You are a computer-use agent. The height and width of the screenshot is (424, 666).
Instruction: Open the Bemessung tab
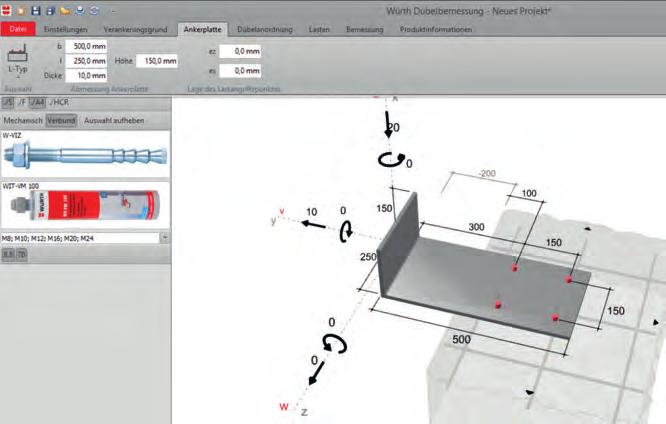pos(364,29)
